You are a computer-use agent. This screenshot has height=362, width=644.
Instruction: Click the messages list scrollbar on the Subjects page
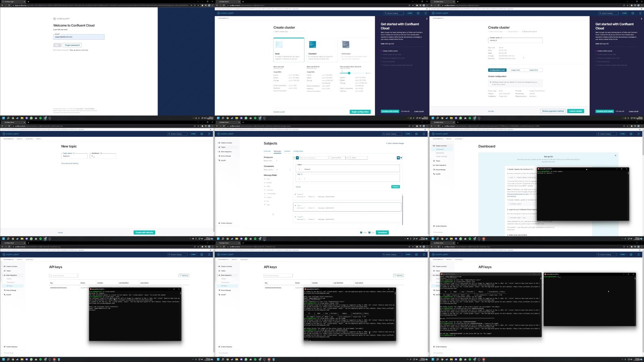(x=402, y=209)
